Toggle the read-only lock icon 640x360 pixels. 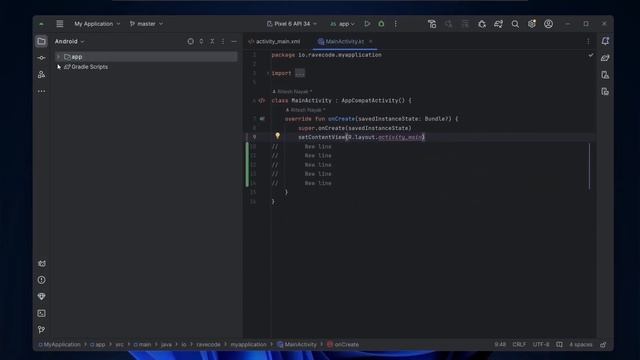click(x=603, y=344)
